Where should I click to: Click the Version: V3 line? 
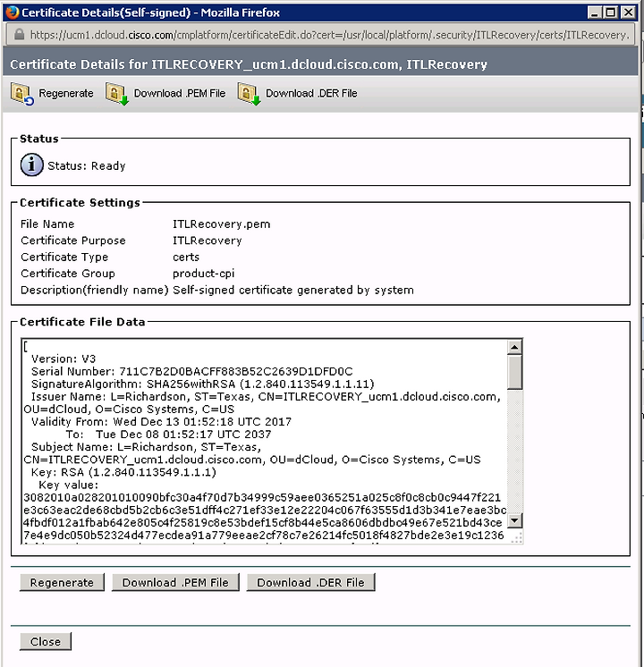[64, 359]
